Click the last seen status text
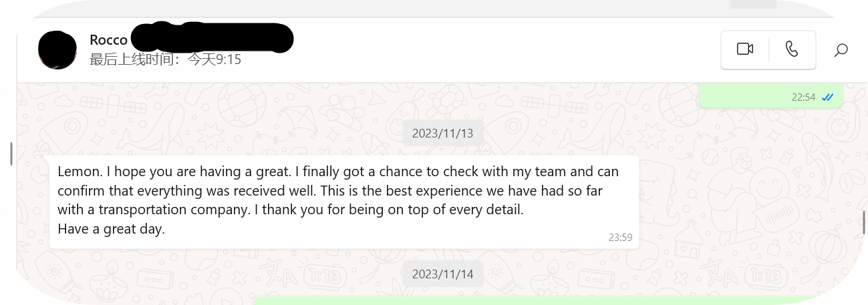 (x=165, y=59)
